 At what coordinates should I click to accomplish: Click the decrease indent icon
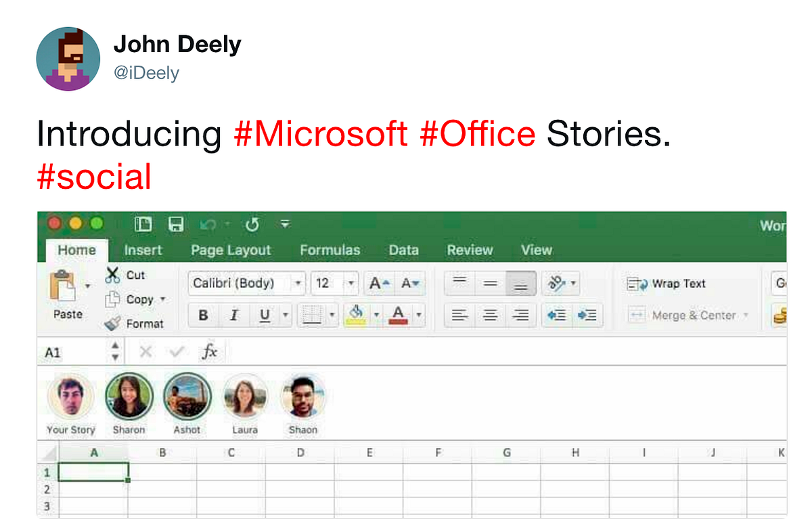tap(556, 315)
